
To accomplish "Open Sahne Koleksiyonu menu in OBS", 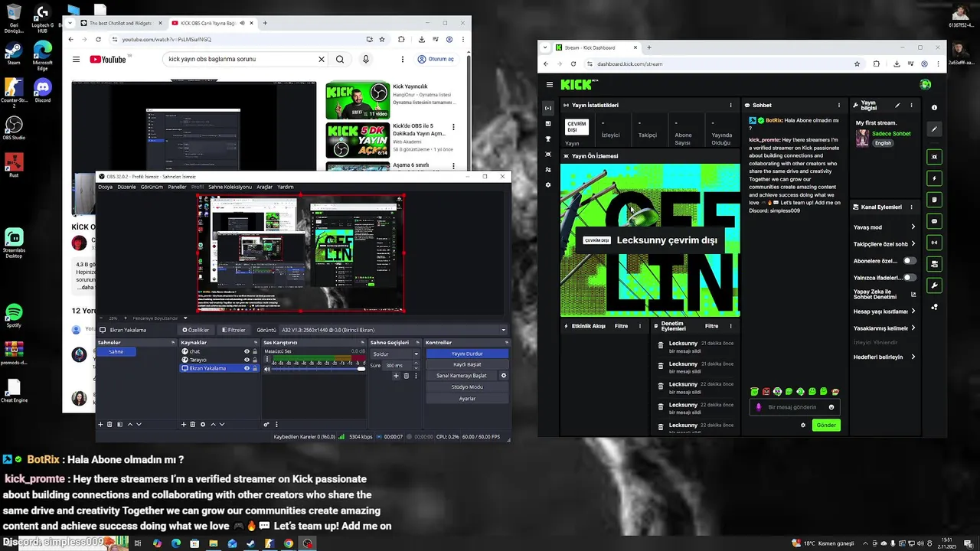I will pyautogui.click(x=230, y=187).
